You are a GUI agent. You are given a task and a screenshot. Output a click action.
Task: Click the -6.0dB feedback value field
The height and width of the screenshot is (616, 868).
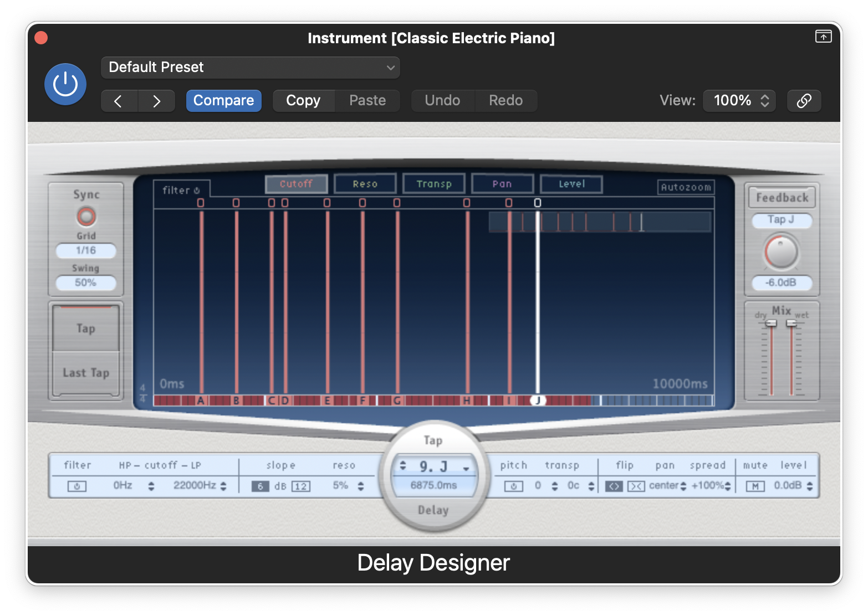782,283
